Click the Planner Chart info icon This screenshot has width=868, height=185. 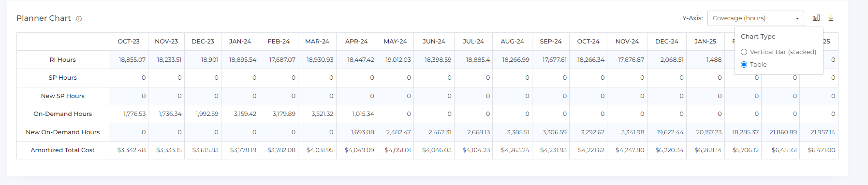(79, 19)
